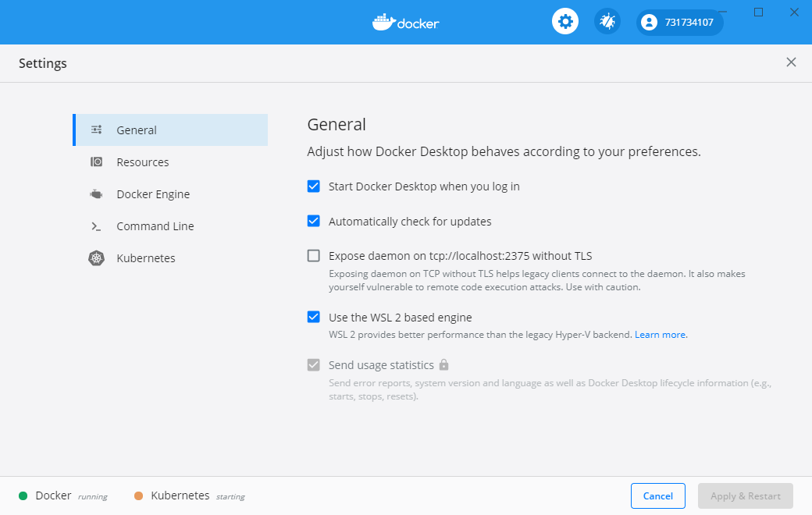
Task: Click the Kubernetes starting status indicator
Action: [139, 495]
